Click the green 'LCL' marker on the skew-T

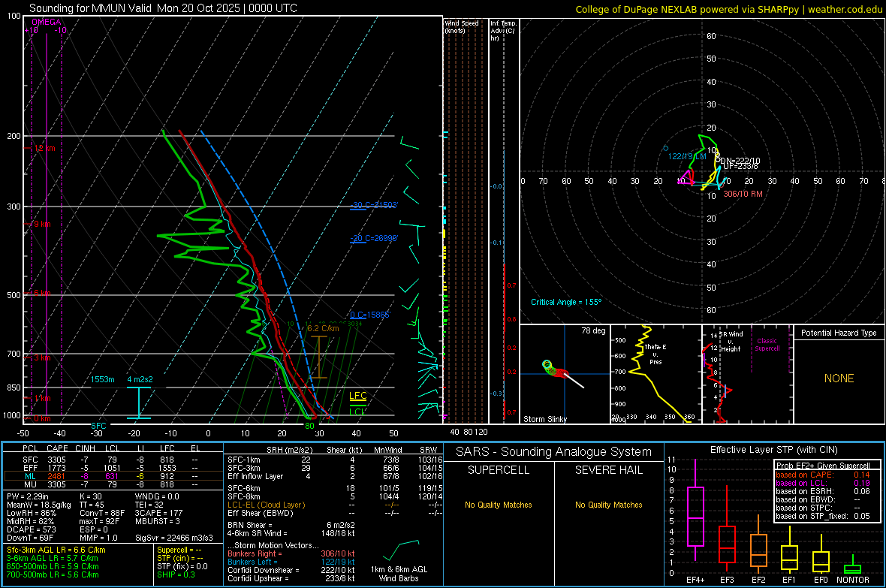[x=357, y=412]
